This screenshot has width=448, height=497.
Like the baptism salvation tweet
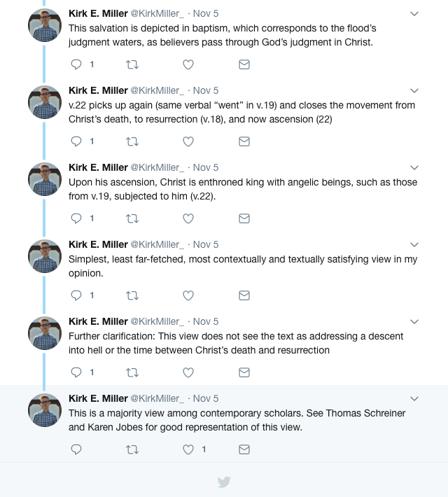[188, 64]
